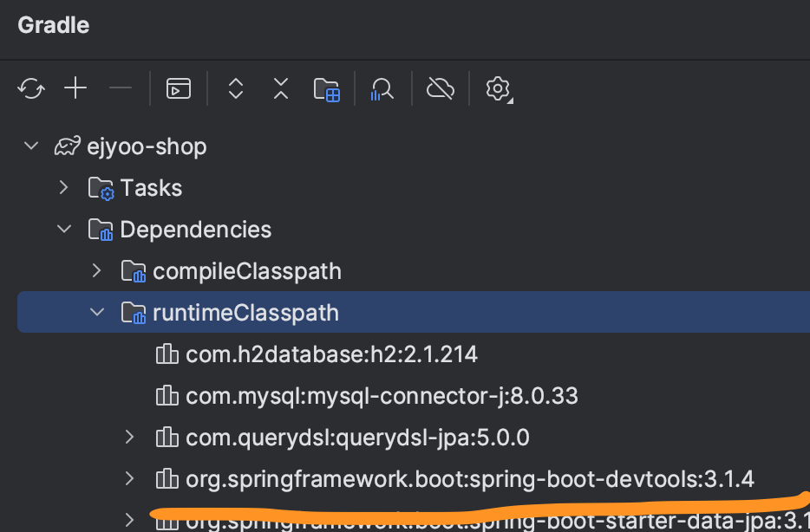Image resolution: width=810 pixels, height=532 pixels.
Task: Open Gradle build tool settings gear
Action: pyautogui.click(x=499, y=89)
